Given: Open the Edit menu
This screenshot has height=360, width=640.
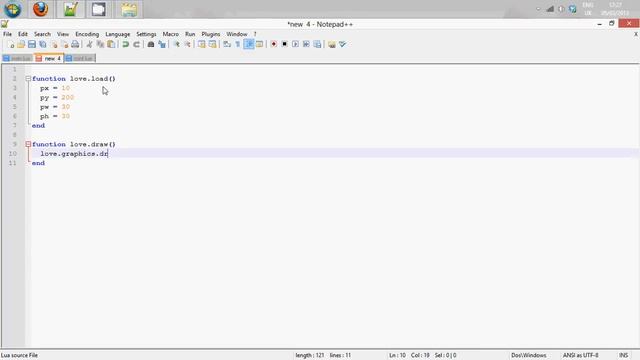Looking at the screenshot, I should coord(23,34).
